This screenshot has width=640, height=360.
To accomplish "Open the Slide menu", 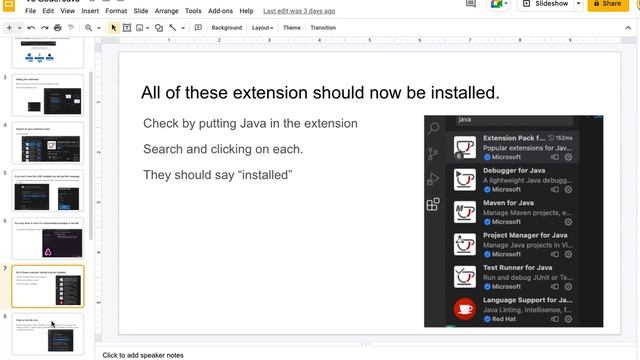I will click(141, 11).
